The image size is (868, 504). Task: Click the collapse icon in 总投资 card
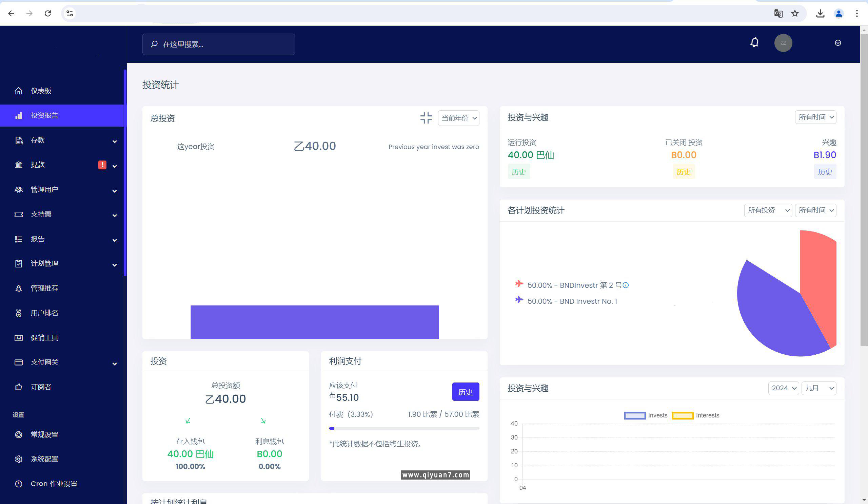point(426,118)
